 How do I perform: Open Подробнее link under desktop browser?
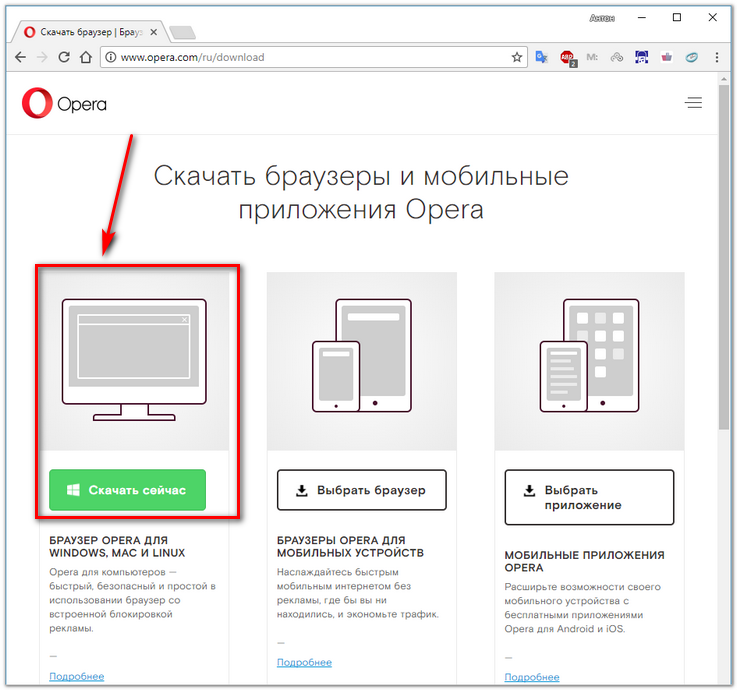click(77, 676)
